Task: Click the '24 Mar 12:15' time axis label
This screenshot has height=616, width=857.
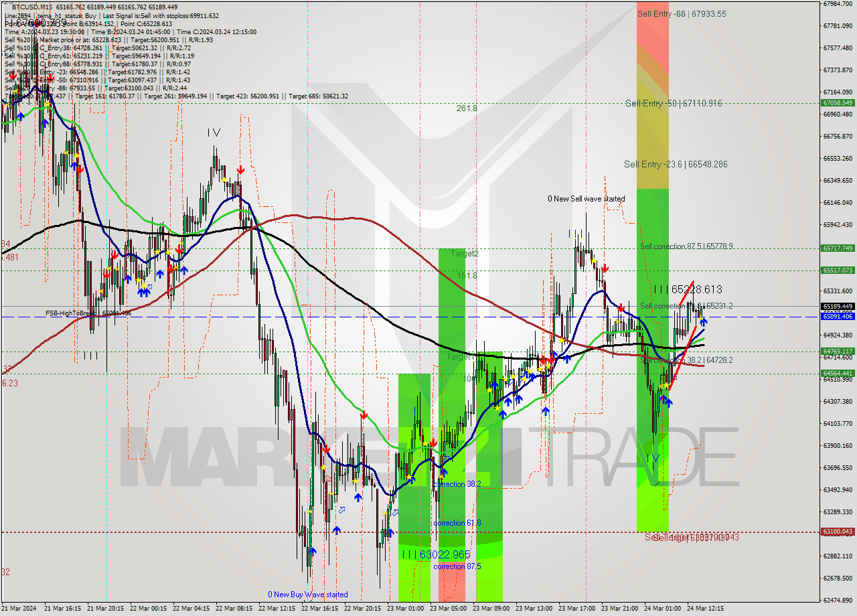Action: coord(705,609)
